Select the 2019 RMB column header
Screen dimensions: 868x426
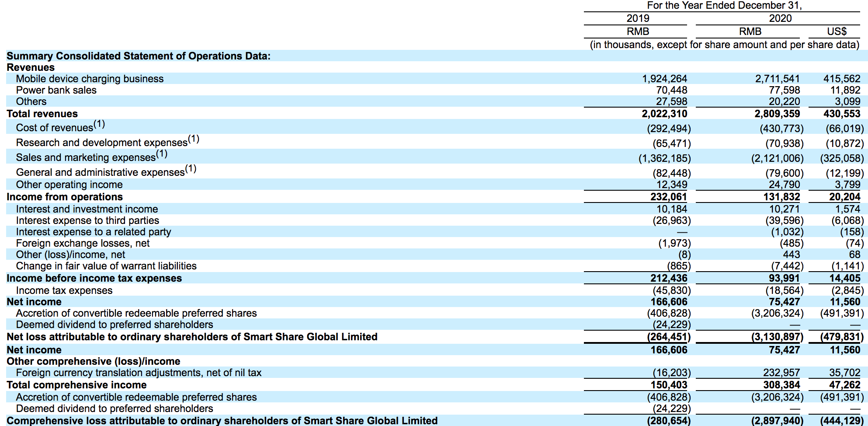pos(638,31)
